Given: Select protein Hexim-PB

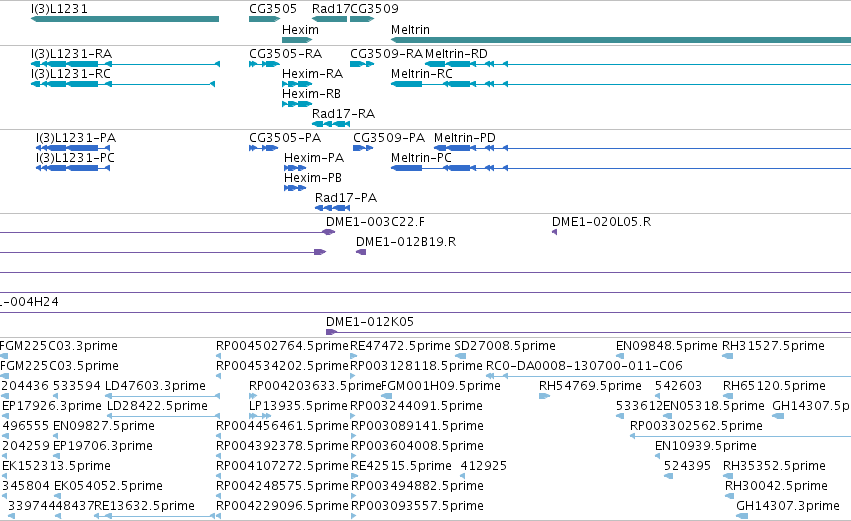Looking at the screenshot, I should point(313,178).
